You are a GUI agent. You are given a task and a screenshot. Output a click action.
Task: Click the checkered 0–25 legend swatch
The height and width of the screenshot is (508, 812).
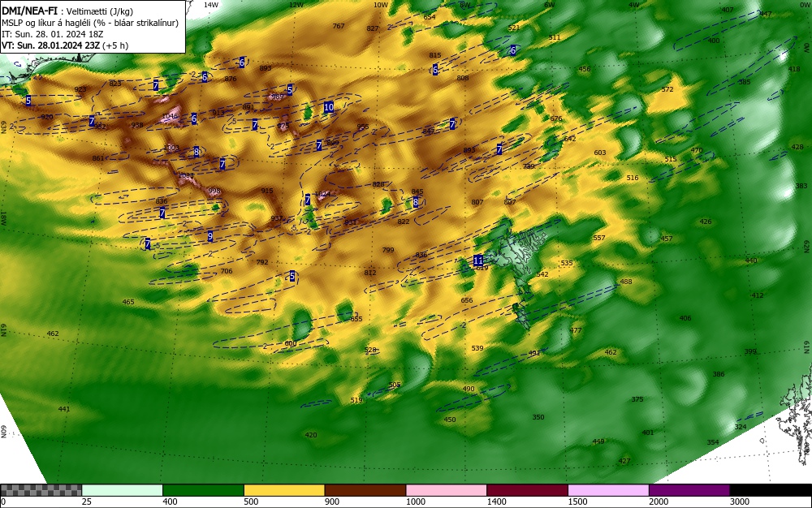pyautogui.click(x=41, y=490)
